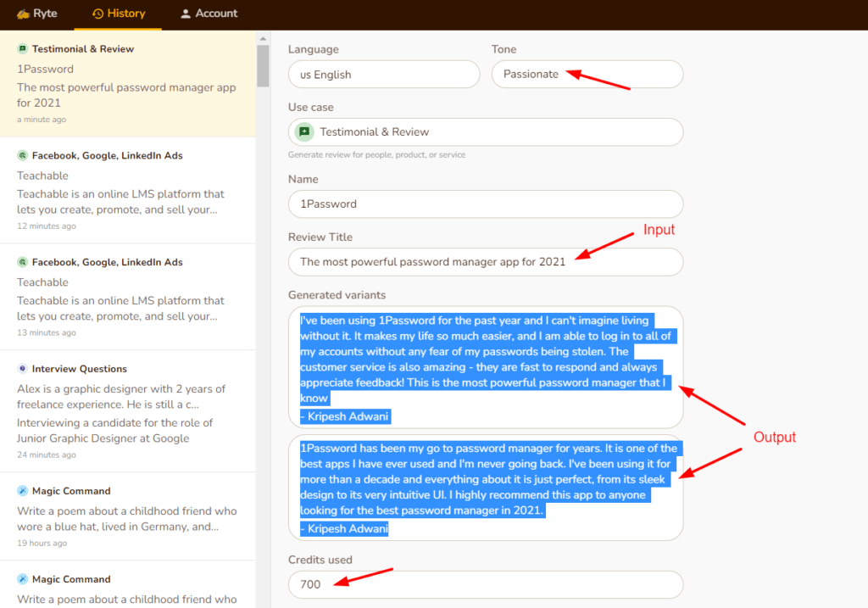Screen dimensions: 868x608
Task: Click the chat icon inside the Use case field
Action: click(304, 132)
